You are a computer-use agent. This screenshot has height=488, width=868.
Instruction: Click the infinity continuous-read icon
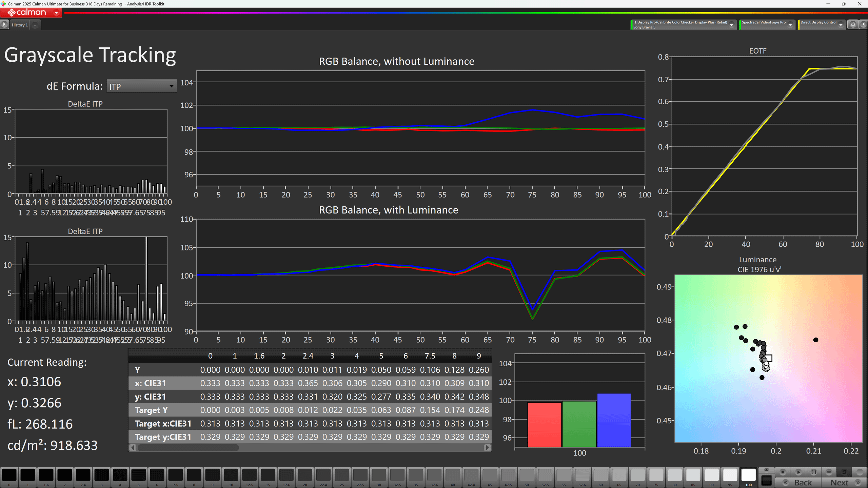[829, 472]
